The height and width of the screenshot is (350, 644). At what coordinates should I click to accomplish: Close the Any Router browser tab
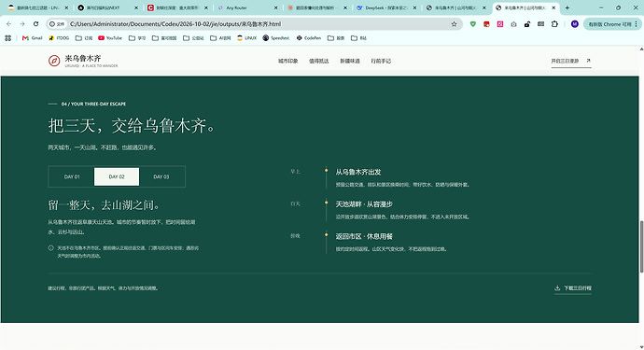(x=275, y=7)
